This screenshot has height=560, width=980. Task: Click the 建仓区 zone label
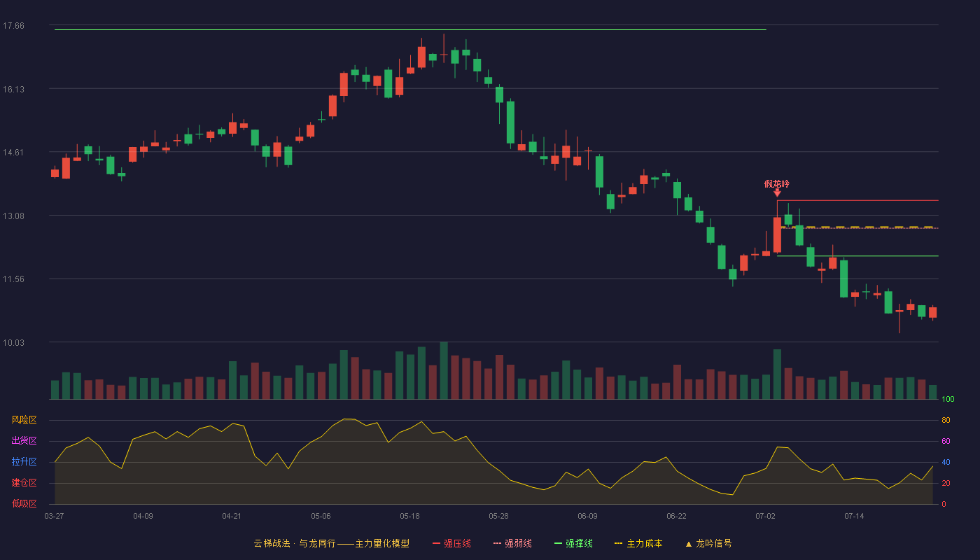(24, 483)
